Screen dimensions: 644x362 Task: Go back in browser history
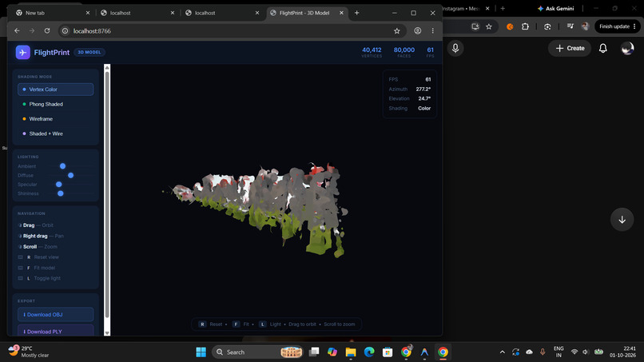click(x=17, y=31)
